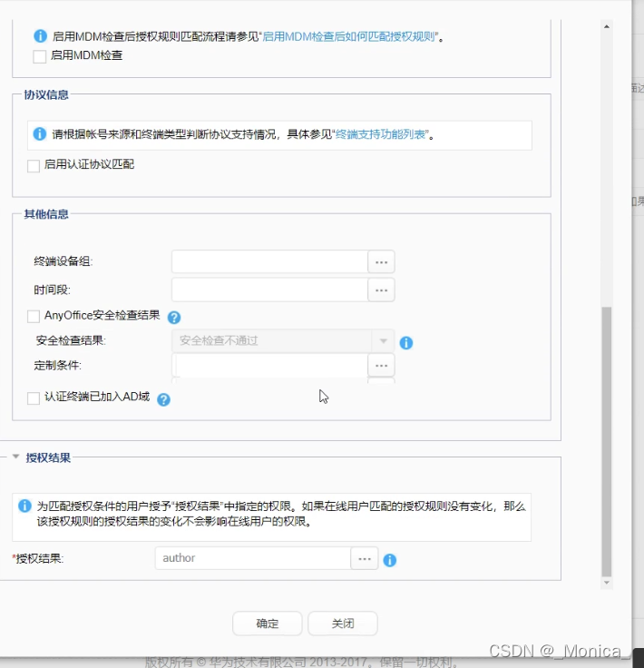Click the 协议信息 section heading
This screenshot has width=644, height=668.
[46, 94]
